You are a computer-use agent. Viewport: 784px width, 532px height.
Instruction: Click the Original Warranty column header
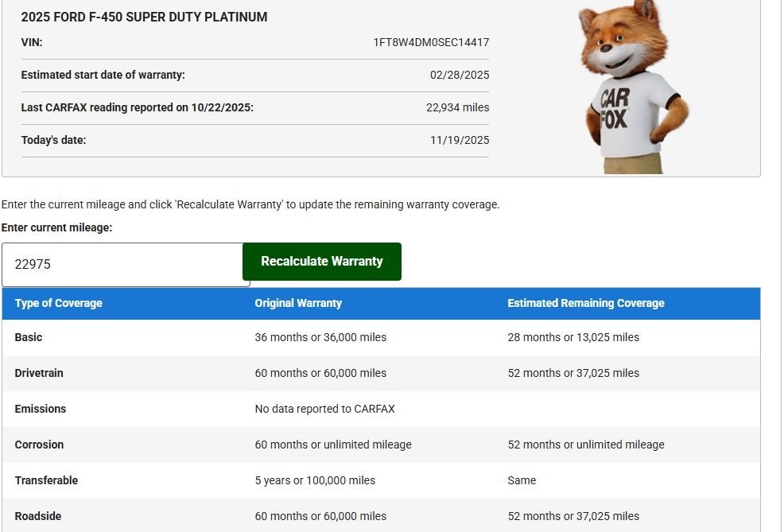[x=298, y=303]
